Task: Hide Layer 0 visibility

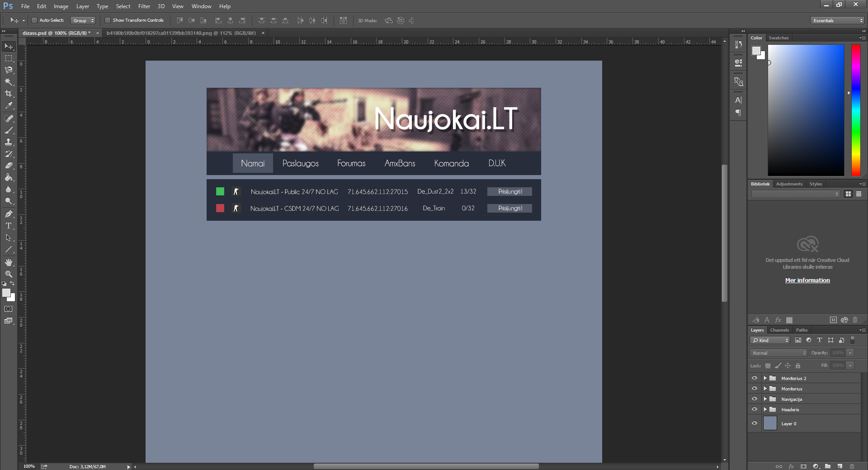Action: 754,423
